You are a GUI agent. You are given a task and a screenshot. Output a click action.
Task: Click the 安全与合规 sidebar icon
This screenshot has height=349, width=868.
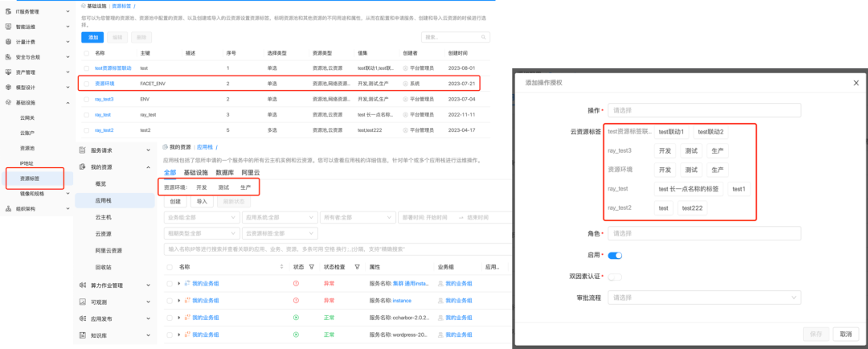click(8, 56)
